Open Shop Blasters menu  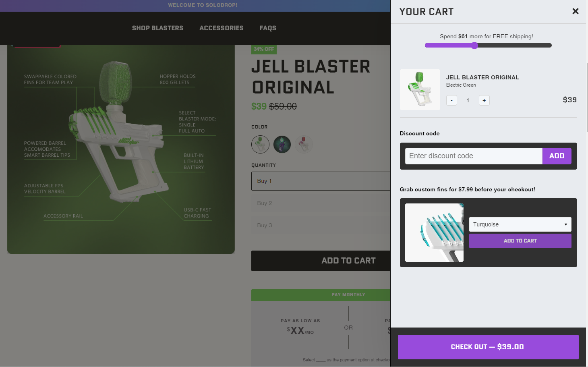[157, 28]
